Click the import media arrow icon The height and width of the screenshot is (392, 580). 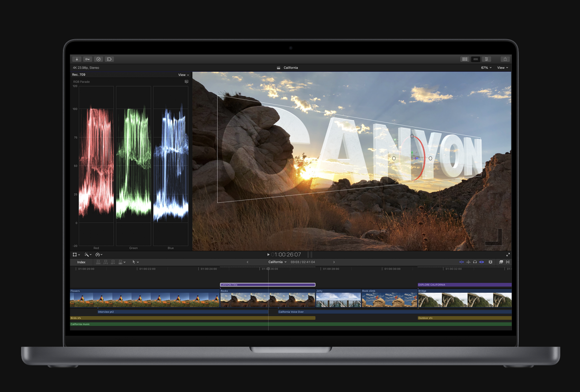(76, 59)
